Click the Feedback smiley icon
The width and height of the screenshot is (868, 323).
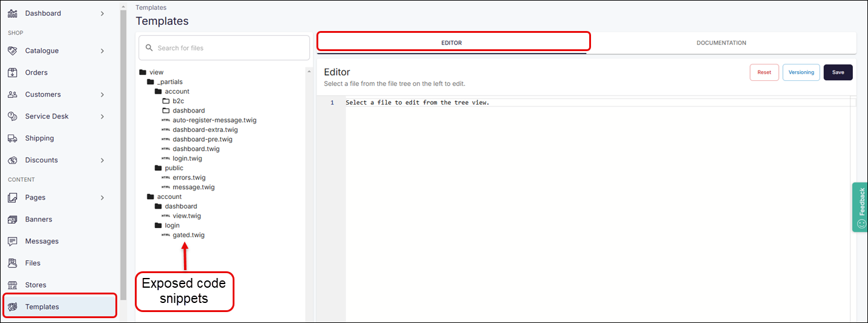pos(861,224)
